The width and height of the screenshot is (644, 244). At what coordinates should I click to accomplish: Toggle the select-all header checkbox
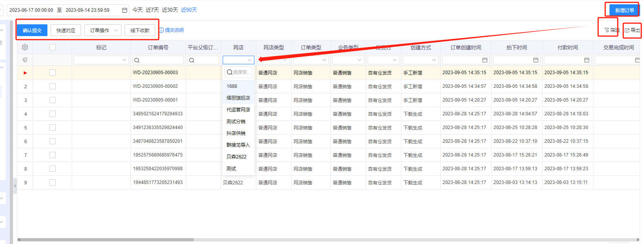coord(53,47)
